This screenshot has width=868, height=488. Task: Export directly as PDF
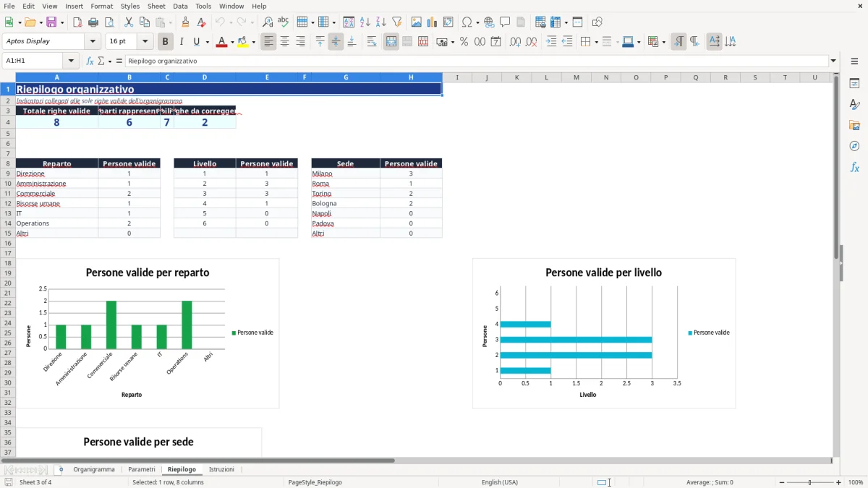point(77,22)
